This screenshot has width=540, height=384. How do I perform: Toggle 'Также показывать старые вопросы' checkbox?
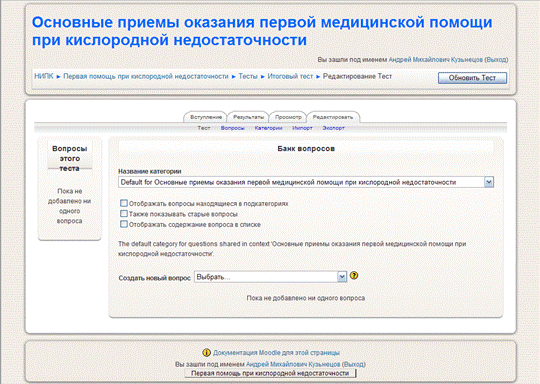point(124,214)
